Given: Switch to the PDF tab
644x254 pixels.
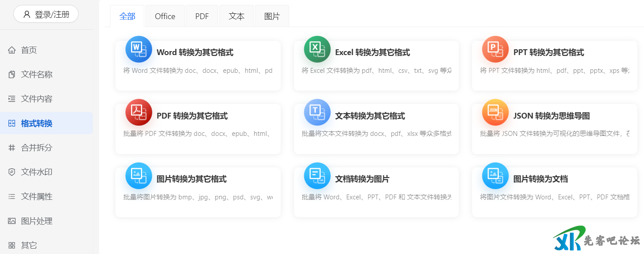Looking at the screenshot, I should pyautogui.click(x=202, y=16).
